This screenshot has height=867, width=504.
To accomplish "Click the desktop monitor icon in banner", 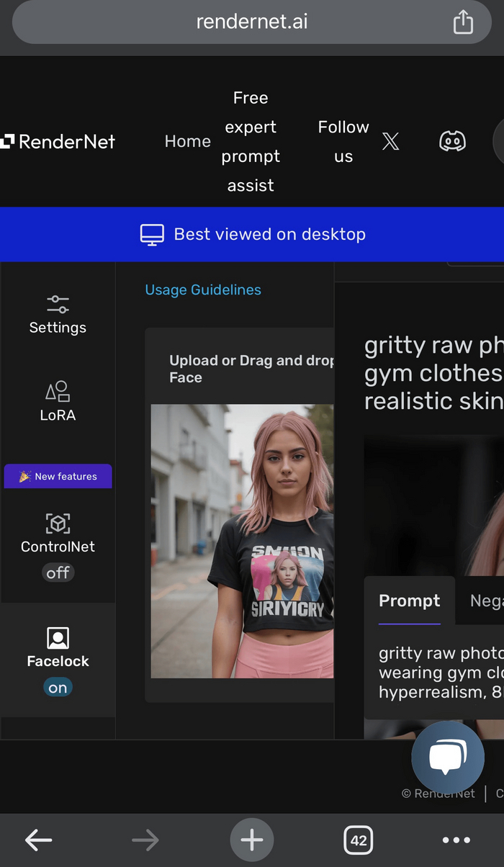I will (x=152, y=235).
